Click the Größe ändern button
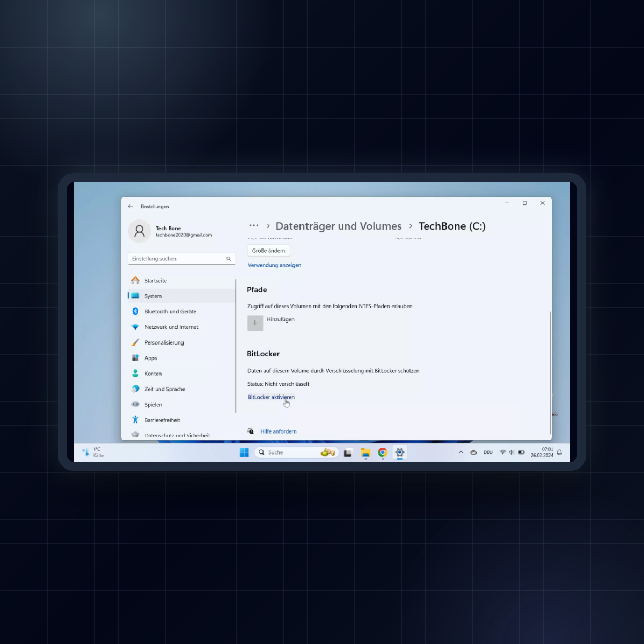Screen dimensions: 644x644 click(x=269, y=251)
